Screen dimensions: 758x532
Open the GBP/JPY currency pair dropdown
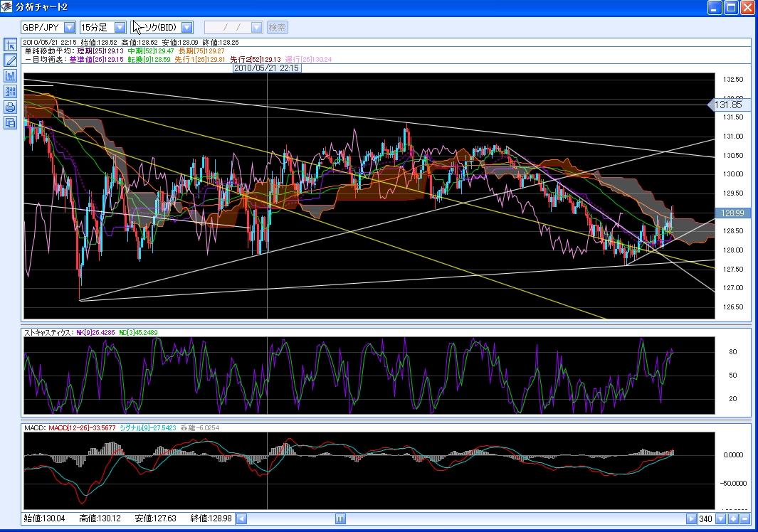pyautogui.click(x=69, y=28)
